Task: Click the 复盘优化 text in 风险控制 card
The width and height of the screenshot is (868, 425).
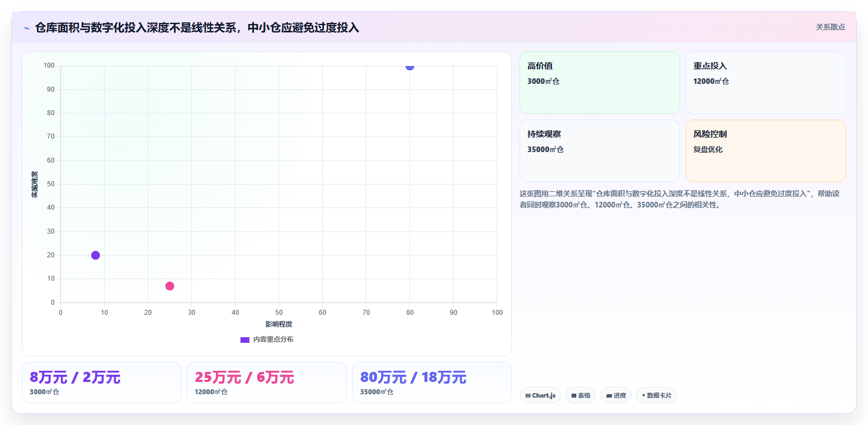Action: click(x=708, y=149)
